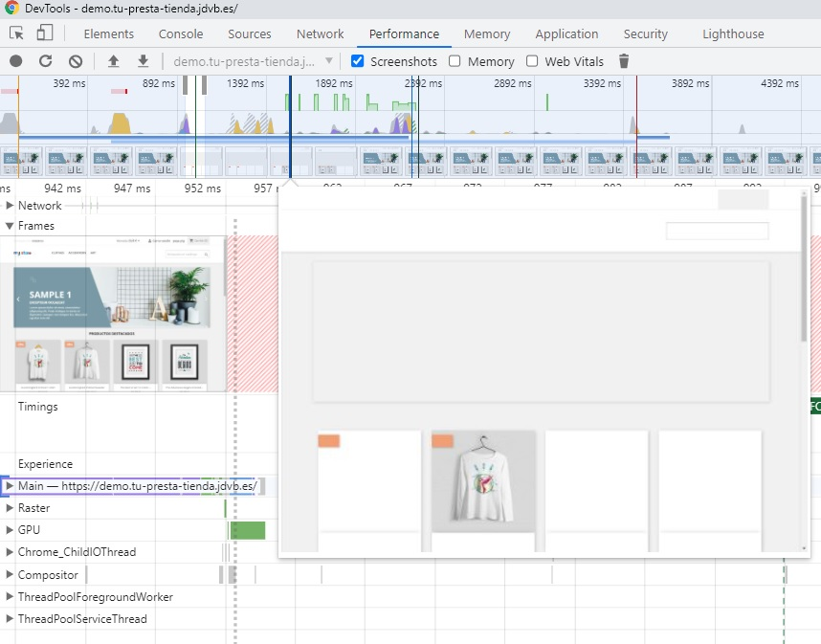The width and height of the screenshot is (821, 644).
Task: Click the 1892 ms overview label
Action: point(334,83)
